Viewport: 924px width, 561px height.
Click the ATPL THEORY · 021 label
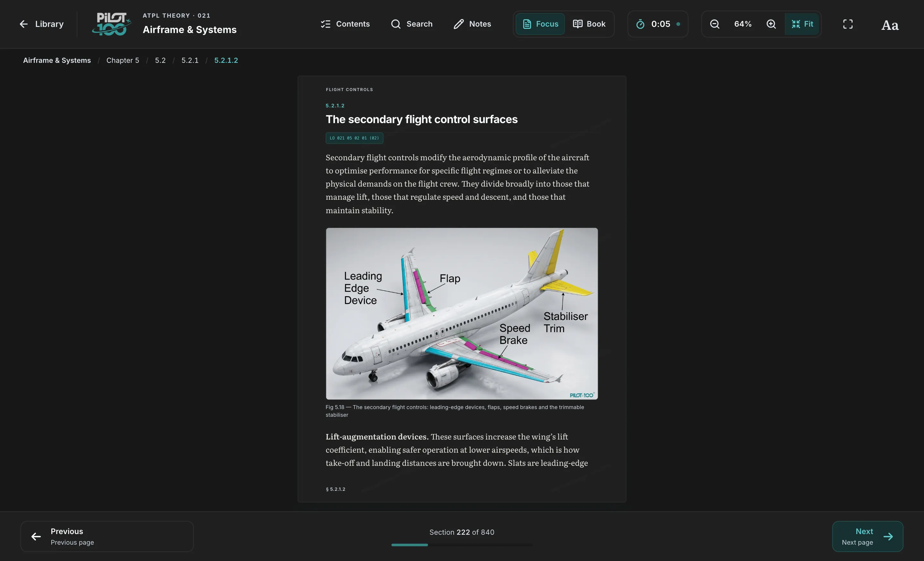coord(176,15)
